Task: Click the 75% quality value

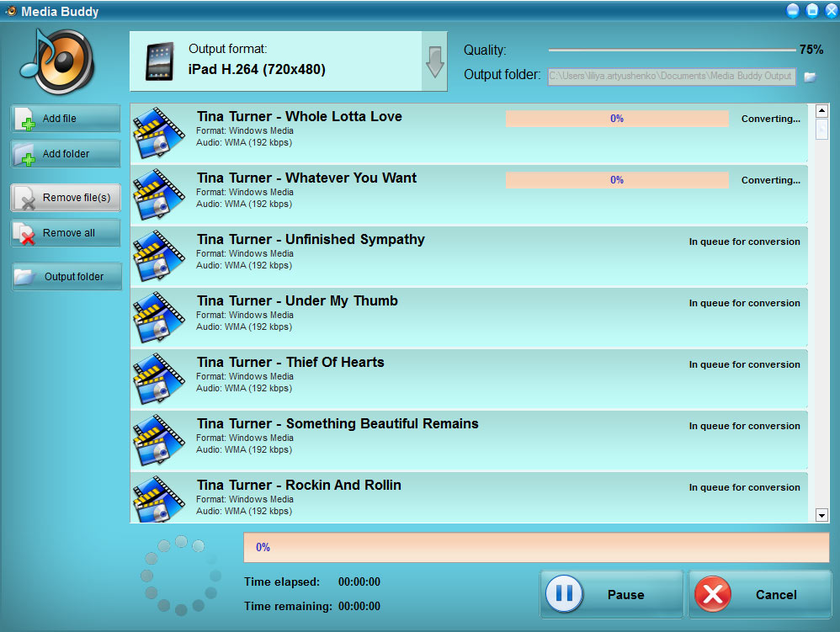Action: 811,50
